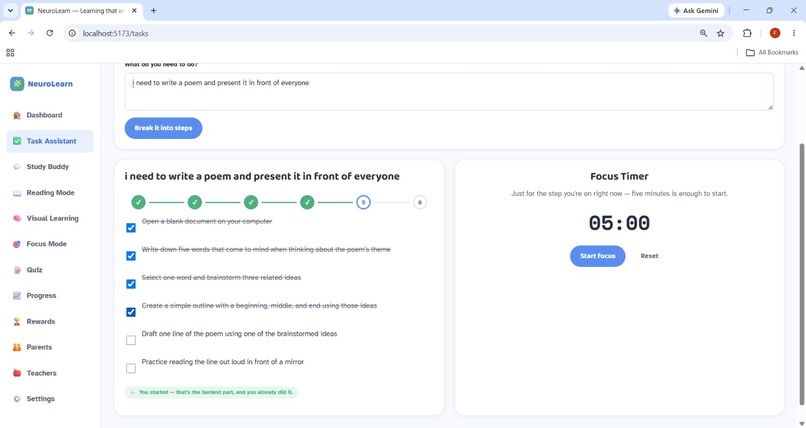Uncheck 'Write down five words' step

point(131,256)
